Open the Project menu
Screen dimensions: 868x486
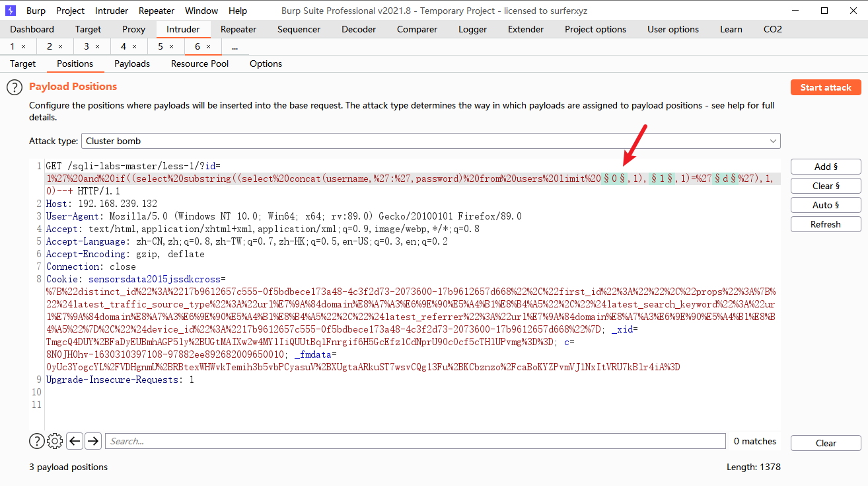pyautogui.click(x=70, y=11)
